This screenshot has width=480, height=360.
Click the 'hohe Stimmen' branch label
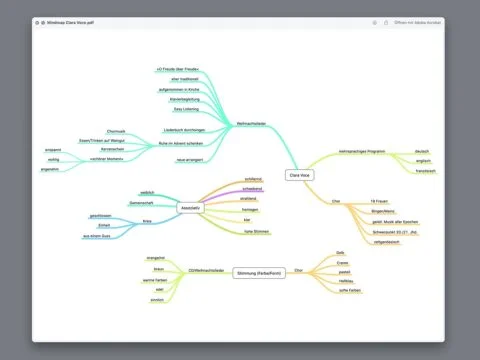257,231
